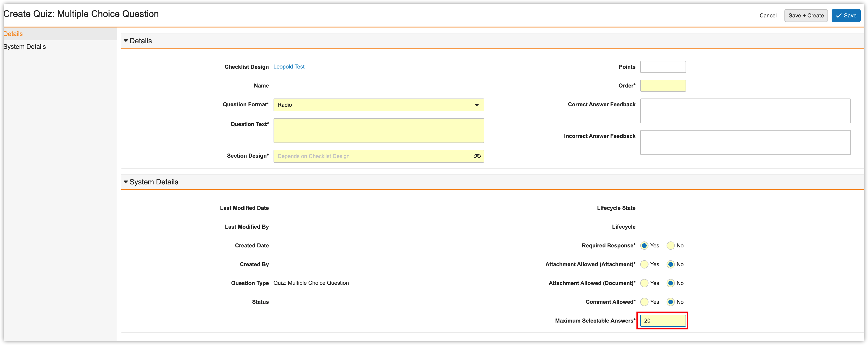The image size is (868, 345).
Task: Click the Cancel link
Action: tap(768, 16)
